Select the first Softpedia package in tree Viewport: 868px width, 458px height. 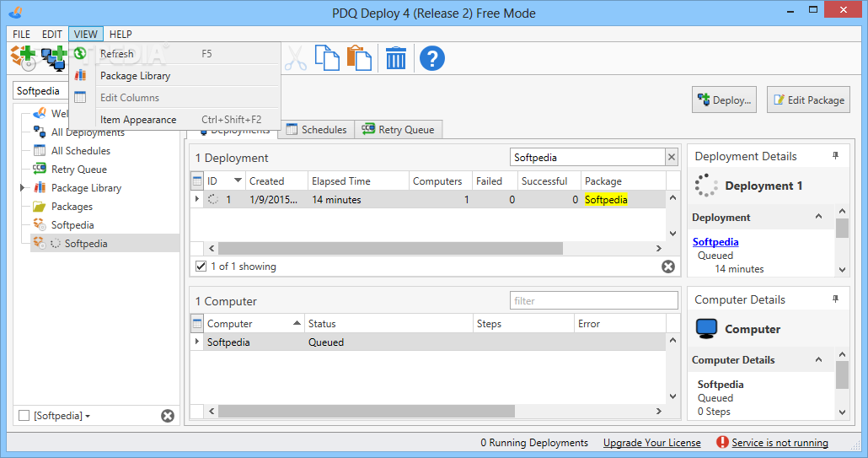(72, 225)
